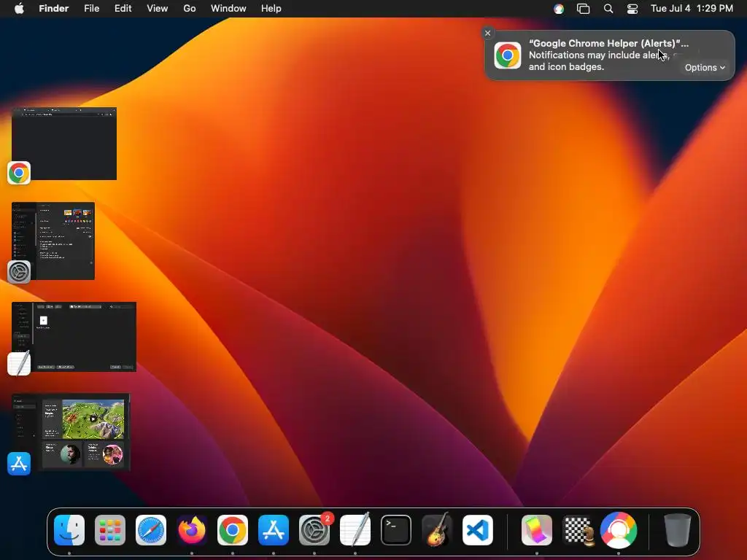Screen dimensions: 747x560
Task: Open Stage Manager menu bar icon
Action: pyautogui.click(x=583, y=9)
